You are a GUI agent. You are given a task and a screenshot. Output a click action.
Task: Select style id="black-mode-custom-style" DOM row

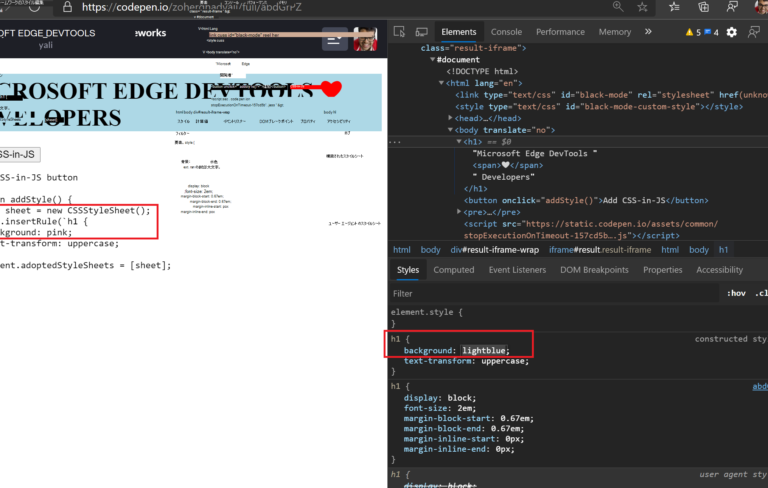pos(599,107)
